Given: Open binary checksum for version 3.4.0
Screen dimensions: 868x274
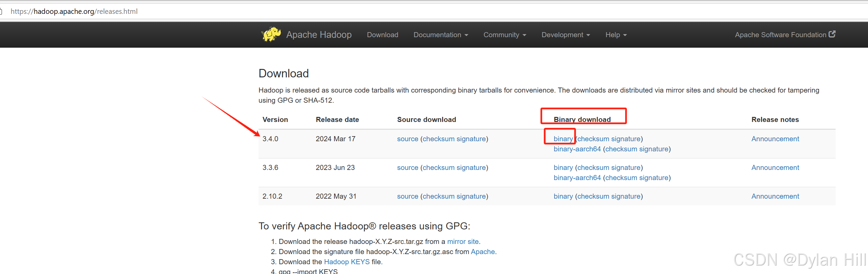Looking at the screenshot, I should pos(593,139).
